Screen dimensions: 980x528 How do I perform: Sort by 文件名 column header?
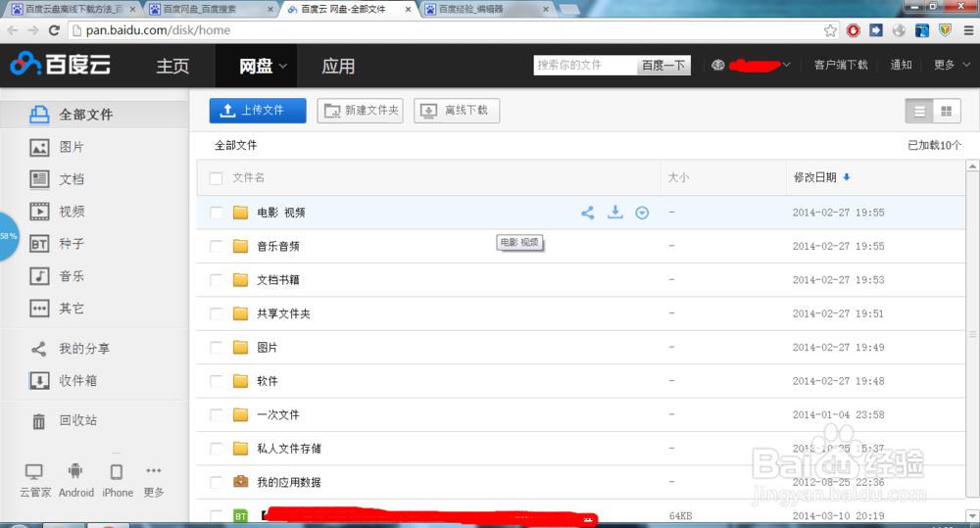[248, 177]
